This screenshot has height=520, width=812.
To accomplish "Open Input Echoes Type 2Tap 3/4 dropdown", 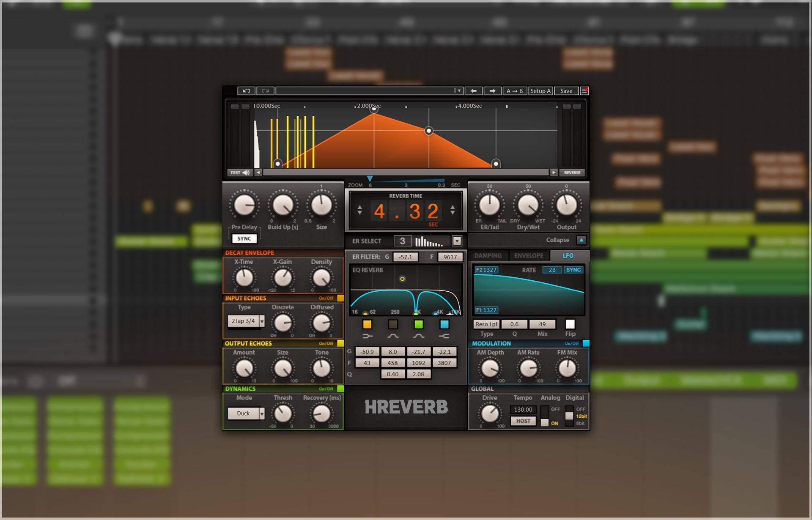I will point(246,321).
